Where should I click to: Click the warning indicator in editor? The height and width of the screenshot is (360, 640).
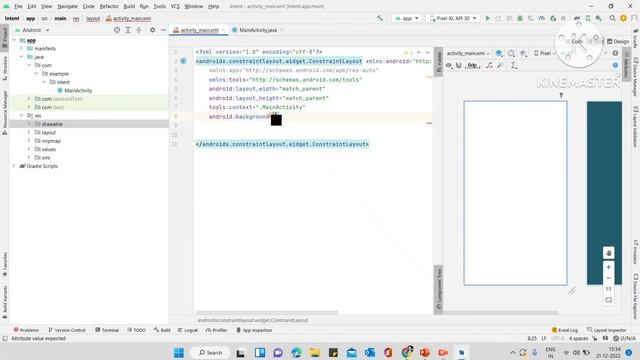408,53
